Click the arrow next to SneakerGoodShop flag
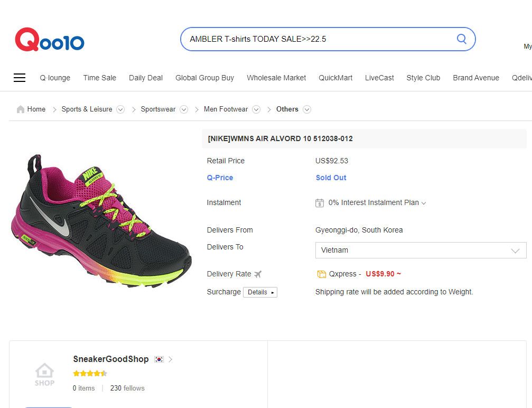 point(170,359)
